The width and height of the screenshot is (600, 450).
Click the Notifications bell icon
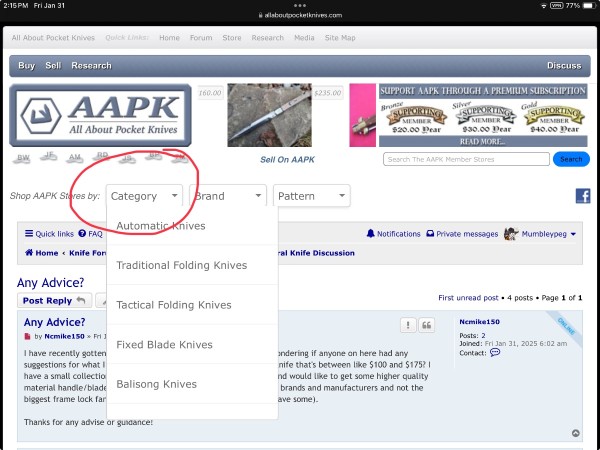tap(370, 233)
